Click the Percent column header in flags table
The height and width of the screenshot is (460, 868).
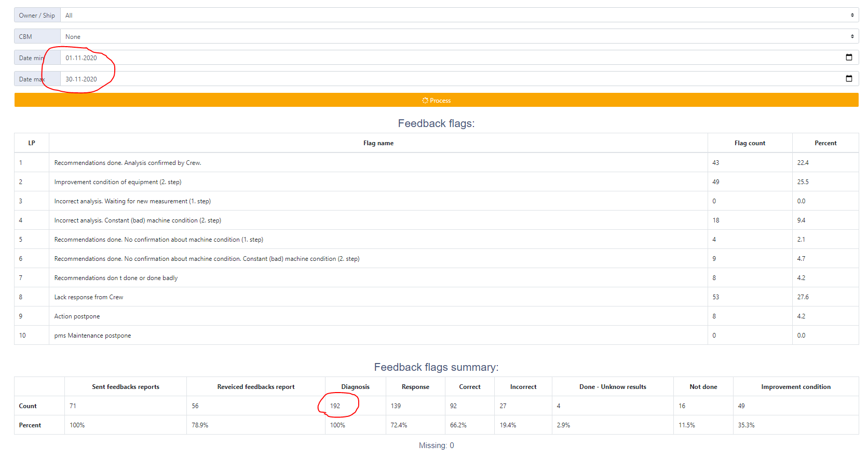[x=825, y=143]
